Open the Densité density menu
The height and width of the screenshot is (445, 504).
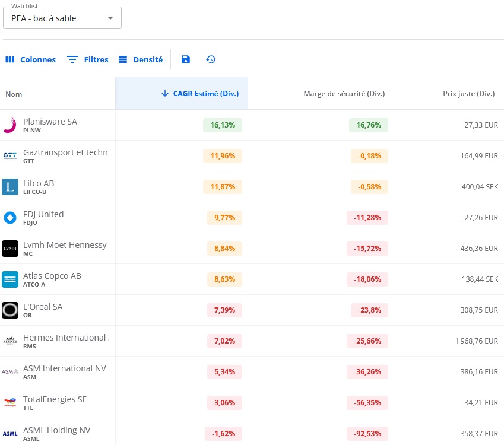tap(141, 59)
